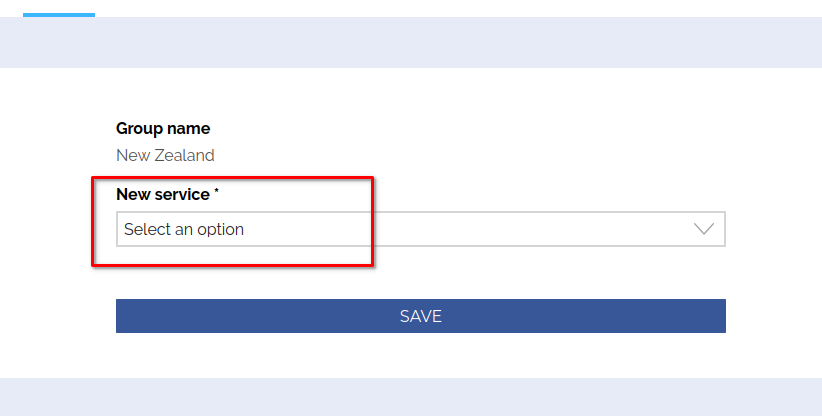The image size is (822, 416).
Task: Click the blue active tab indicator line
Action: pyautogui.click(x=59, y=15)
